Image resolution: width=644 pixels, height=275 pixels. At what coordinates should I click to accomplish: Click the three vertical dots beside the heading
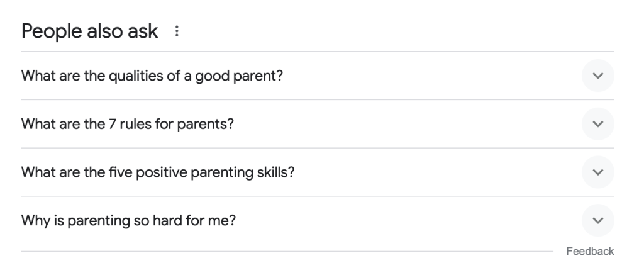pyautogui.click(x=177, y=31)
